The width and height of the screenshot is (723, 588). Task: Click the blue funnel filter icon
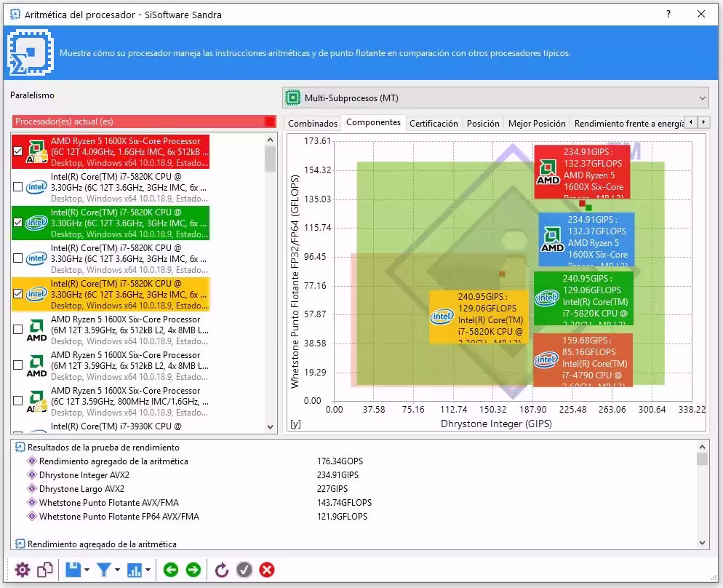[104, 570]
